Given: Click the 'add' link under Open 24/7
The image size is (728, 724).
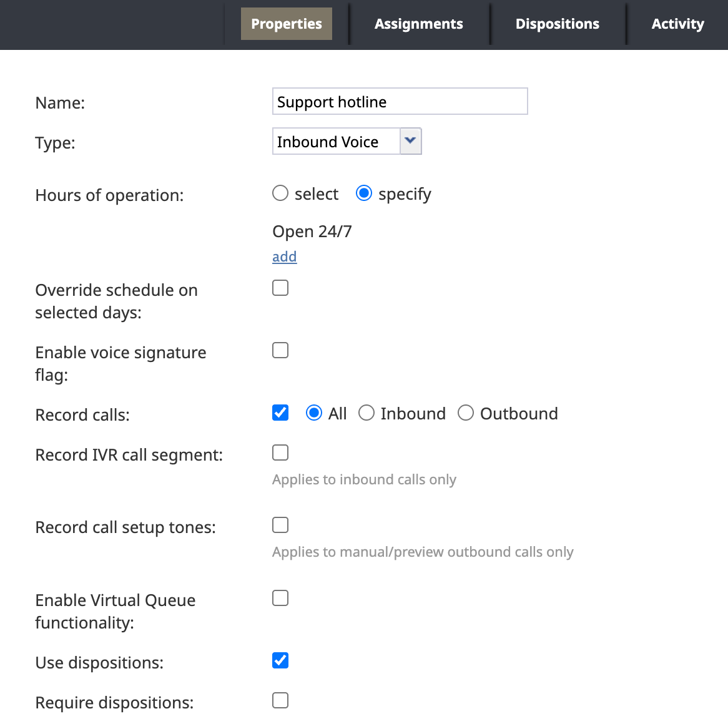Looking at the screenshot, I should tap(284, 257).
